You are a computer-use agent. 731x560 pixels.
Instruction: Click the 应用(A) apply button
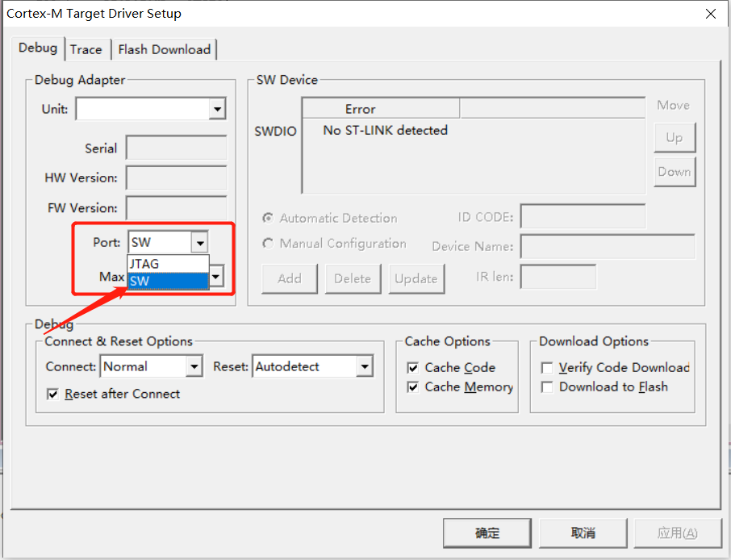pos(678,533)
